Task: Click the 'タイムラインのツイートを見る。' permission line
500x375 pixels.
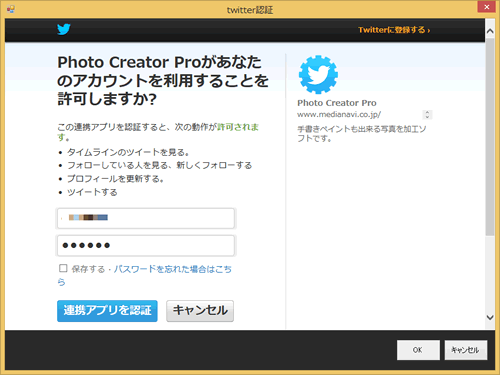Action: point(128,152)
